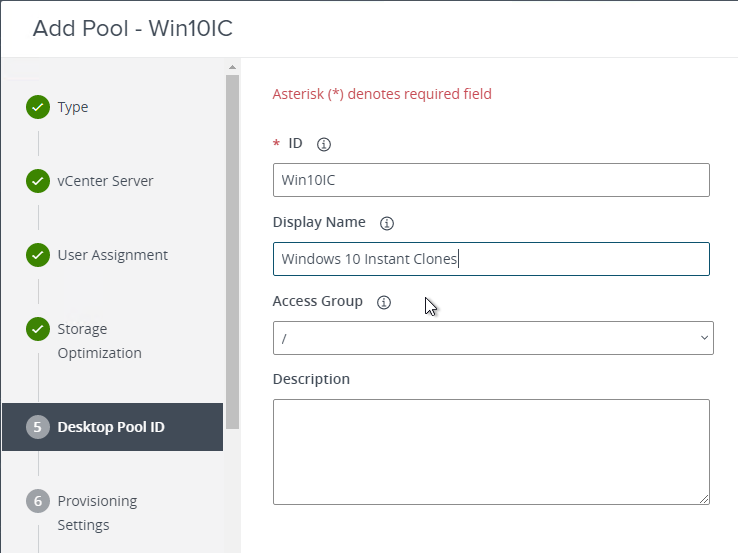Open the User Assignment step
The height and width of the screenshot is (553, 738).
click(x=112, y=255)
